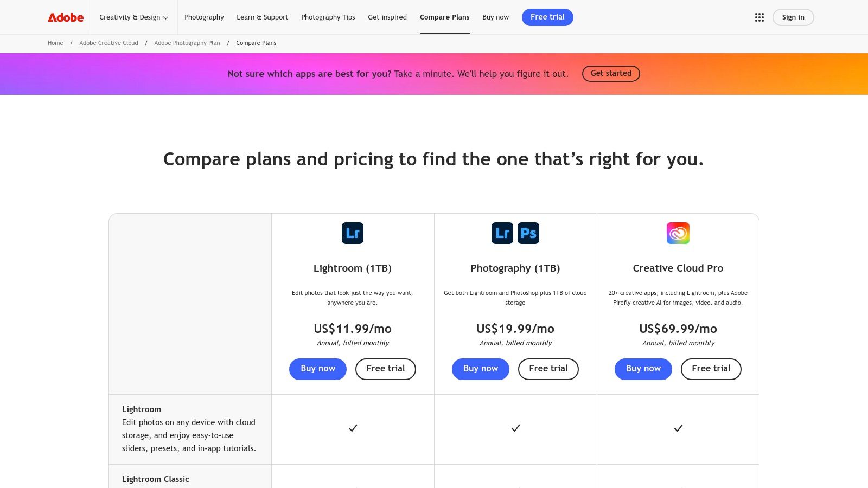
Task: Click Get started on the banner
Action: point(611,74)
